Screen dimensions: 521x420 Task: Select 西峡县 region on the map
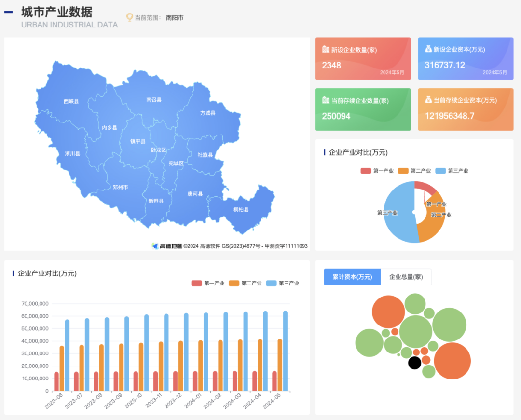[71, 101]
